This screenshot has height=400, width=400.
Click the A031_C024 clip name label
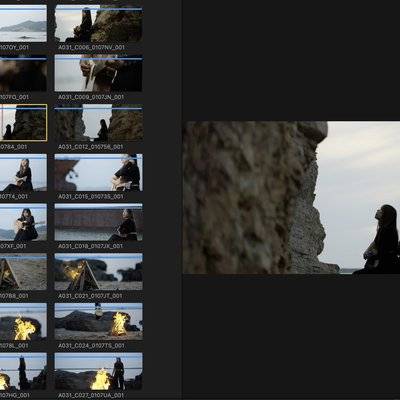tap(91, 346)
